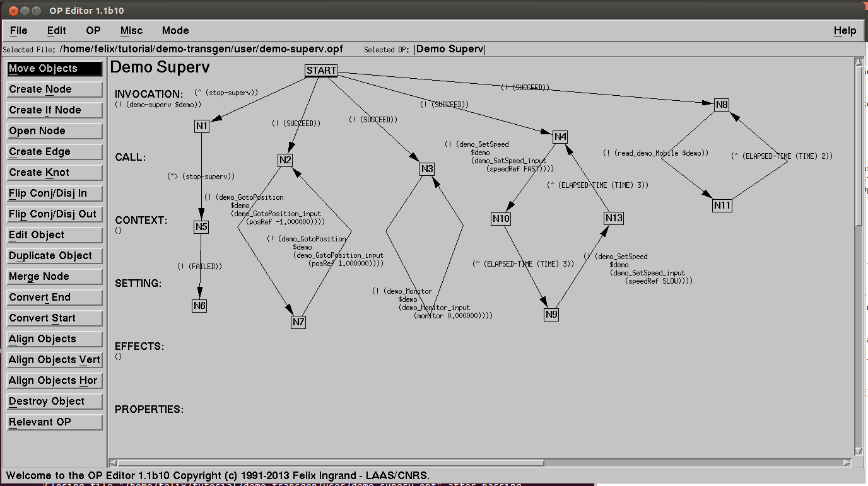Select the START node
Screen dimensions: 868x486
coord(321,71)
